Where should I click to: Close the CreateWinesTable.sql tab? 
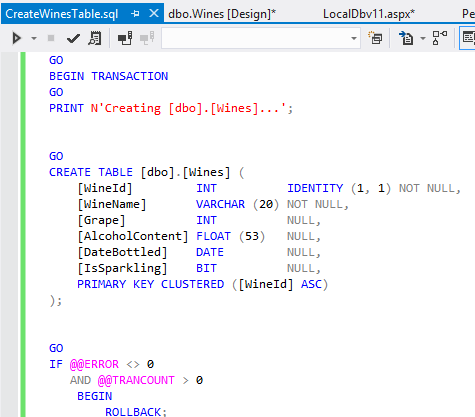pyautogui.click(x=154, y=14)
